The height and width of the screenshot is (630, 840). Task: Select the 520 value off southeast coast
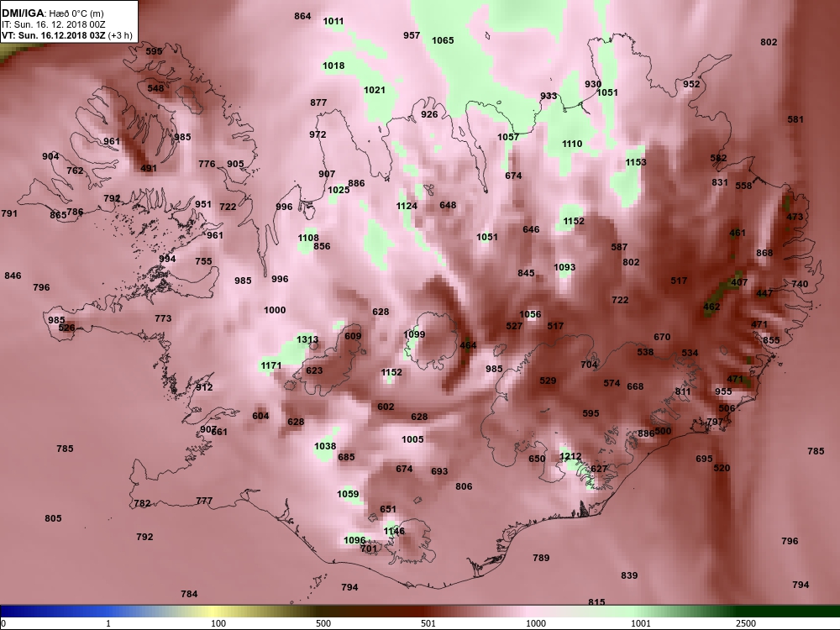coord(722,468)
